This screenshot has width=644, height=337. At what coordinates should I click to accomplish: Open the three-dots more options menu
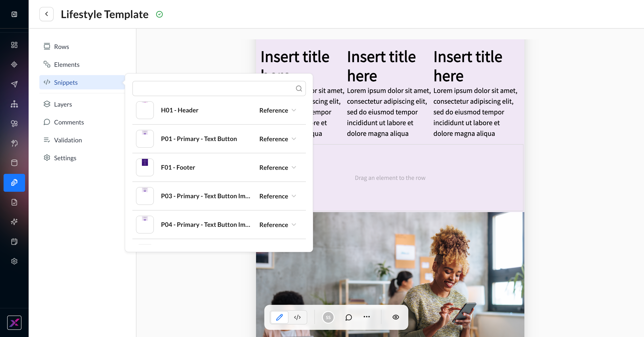coord(366,317)
